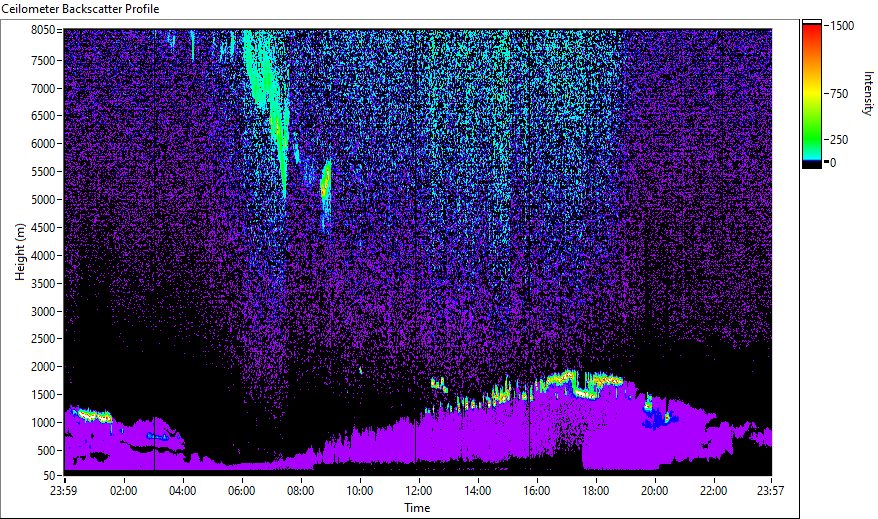Click the 250 intensity scale label
The height and width of the screenshot is (519, 878).
coord(839,140)
